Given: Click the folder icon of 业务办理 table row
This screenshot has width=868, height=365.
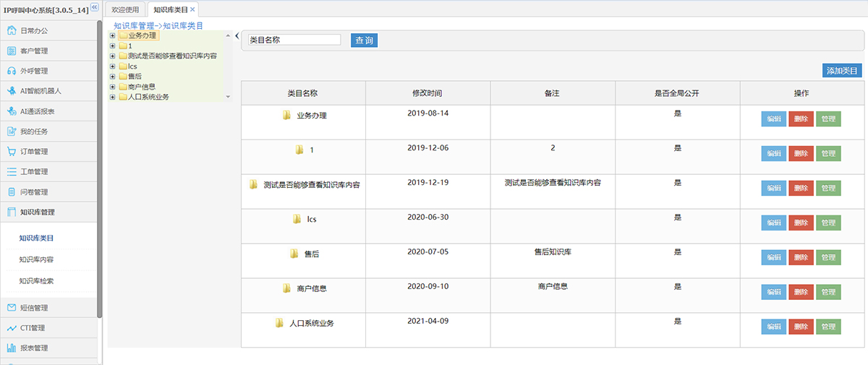Looking at the screenshot, I should [x=286, y=115].
